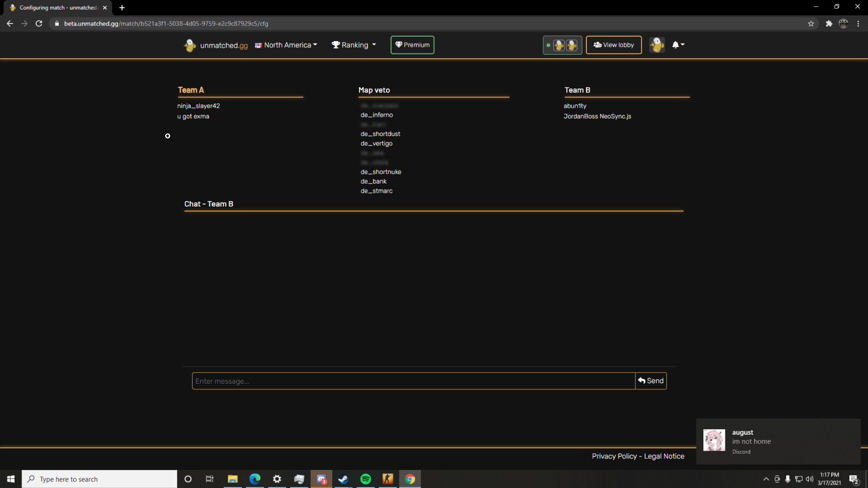This screenshot has height=488, width=868.
Task: Show hidden system tray icons
Action: coord(766,479)
